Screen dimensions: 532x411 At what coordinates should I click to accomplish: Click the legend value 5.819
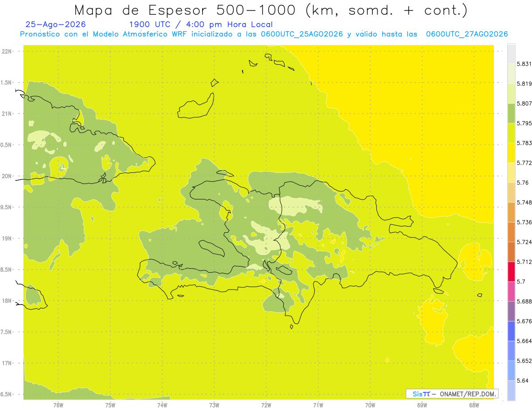[524, 84]
